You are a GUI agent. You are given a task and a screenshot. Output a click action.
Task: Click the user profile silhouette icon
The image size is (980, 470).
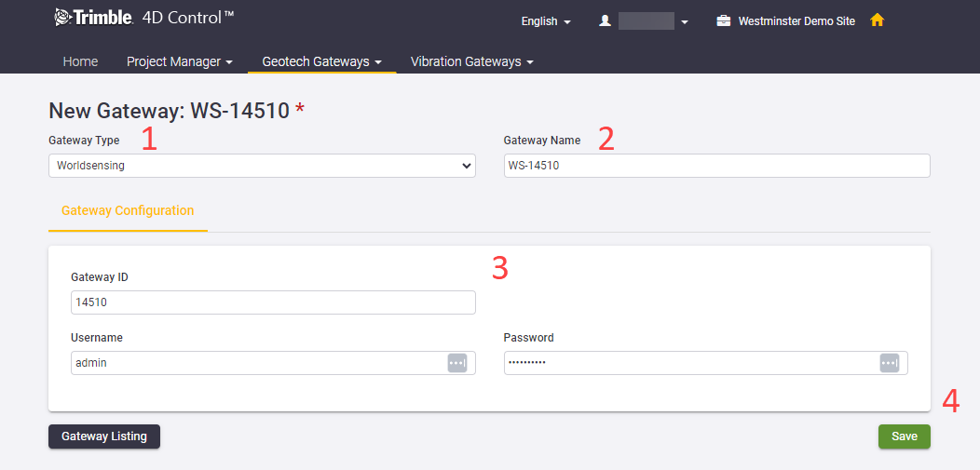point(605,21)
